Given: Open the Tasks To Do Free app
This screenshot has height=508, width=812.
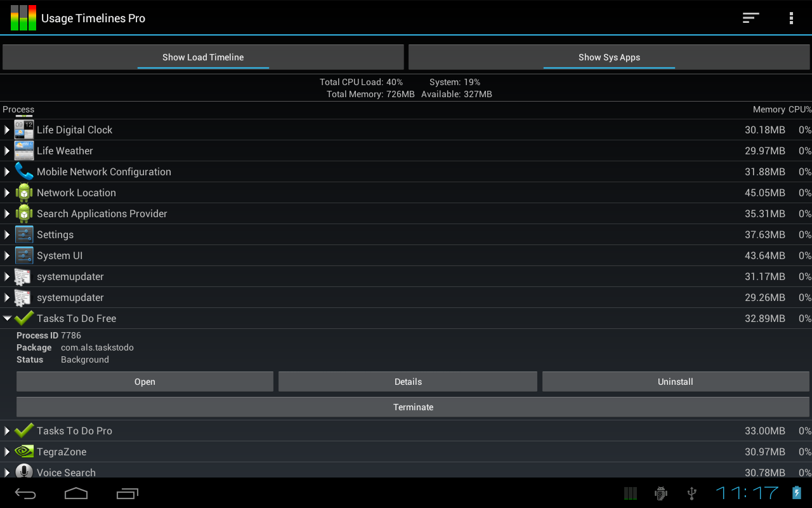Looking at the screenshot, I should [x=145, y=382].
